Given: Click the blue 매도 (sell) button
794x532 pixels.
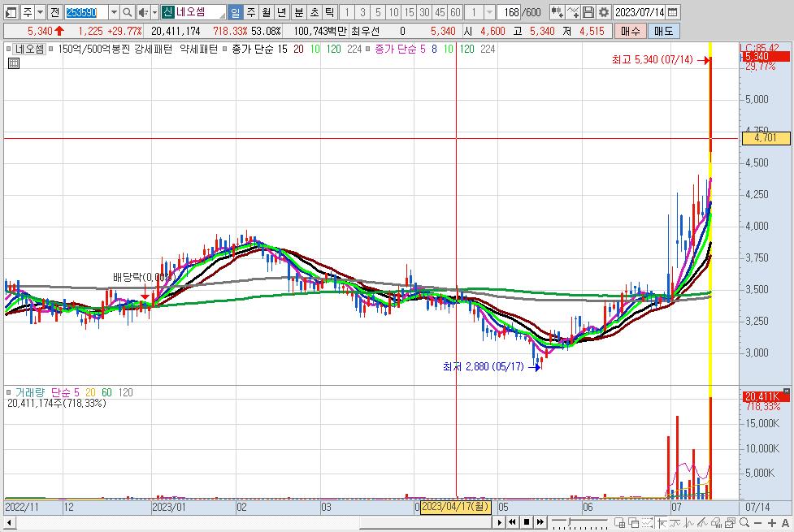Looking at the screenshot, I should 663,31.
